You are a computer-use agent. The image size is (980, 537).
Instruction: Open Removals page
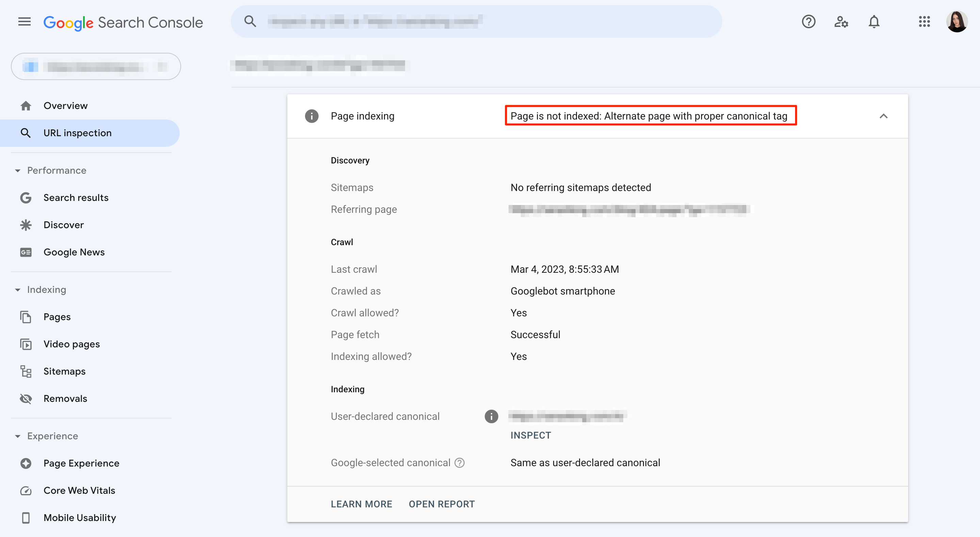click(90, 399)
